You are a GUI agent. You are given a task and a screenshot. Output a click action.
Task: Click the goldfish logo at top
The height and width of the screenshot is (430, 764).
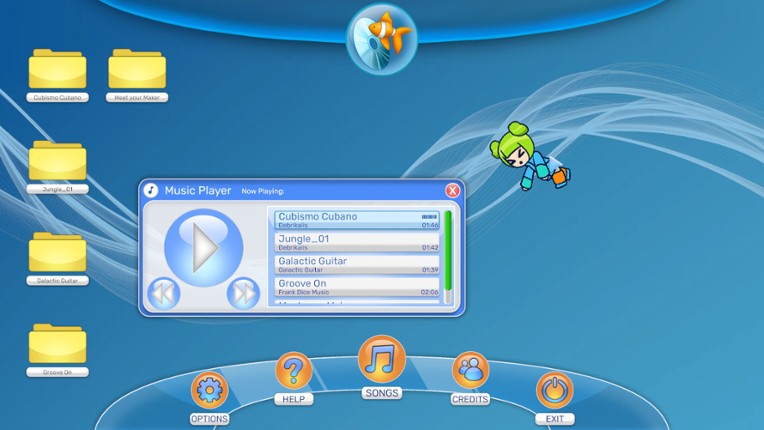click(381, 38)
